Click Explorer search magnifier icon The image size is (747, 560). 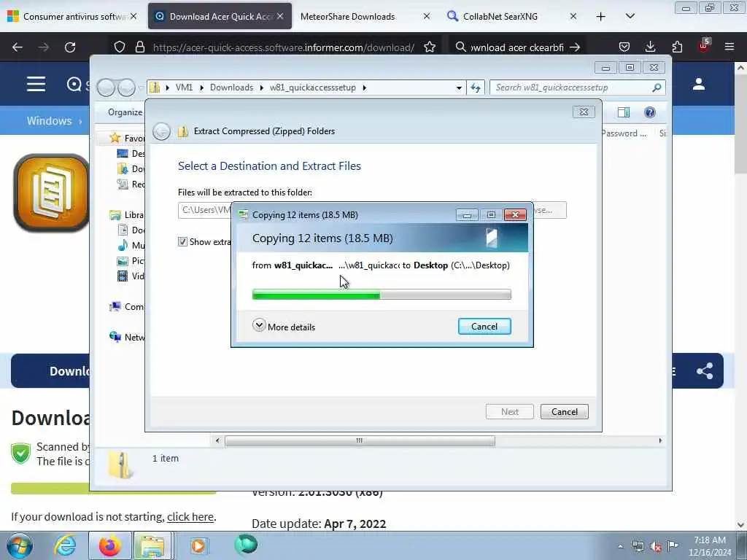(657, 87)
